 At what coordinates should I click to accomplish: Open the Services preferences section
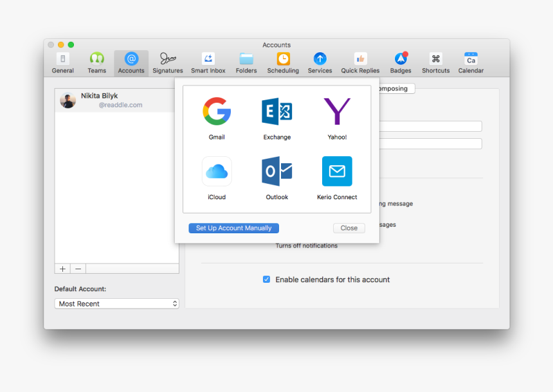click(320, 62)
